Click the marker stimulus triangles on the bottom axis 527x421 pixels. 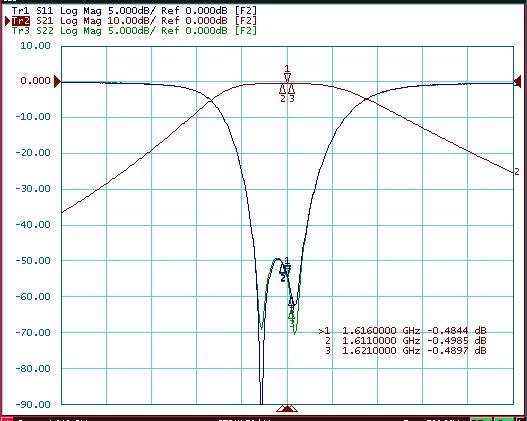pyautogui.click(x=287, y=408)
